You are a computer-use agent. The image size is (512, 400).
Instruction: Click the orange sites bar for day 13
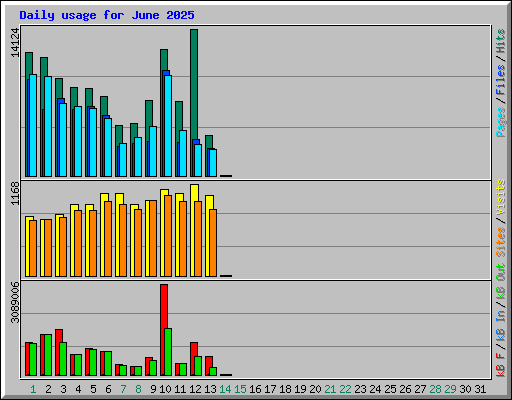coord(213,243)
